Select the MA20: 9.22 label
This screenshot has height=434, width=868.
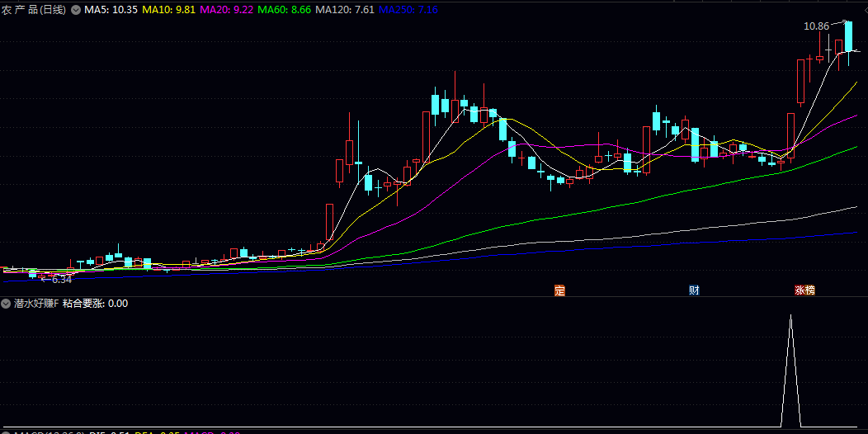coord(227,10)
